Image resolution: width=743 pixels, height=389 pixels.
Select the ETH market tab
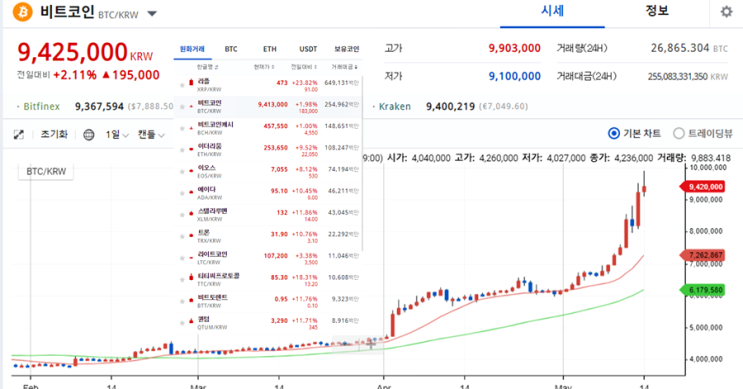(x=270, y=49)
